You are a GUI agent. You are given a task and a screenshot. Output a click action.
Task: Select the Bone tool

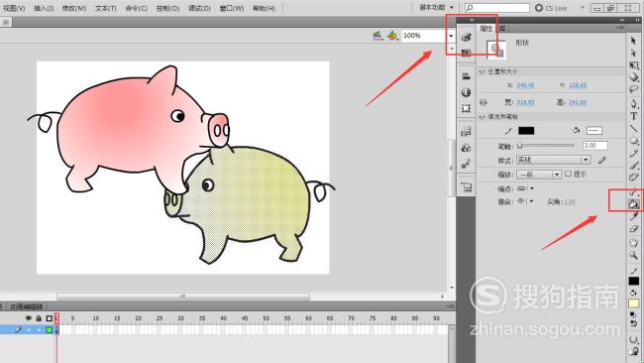(x=634, y=191)
